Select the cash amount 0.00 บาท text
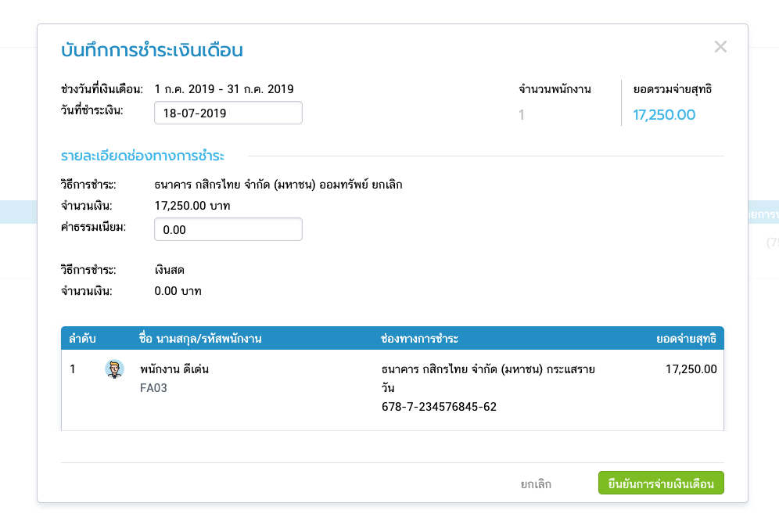This screenshot has width=779, height=532. pyautogui.click(x=178, y=291)
